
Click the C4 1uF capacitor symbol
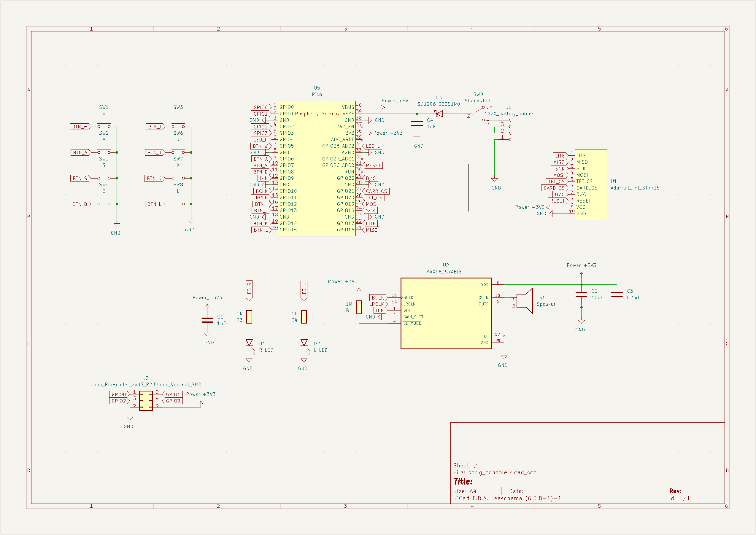[417, 124]
